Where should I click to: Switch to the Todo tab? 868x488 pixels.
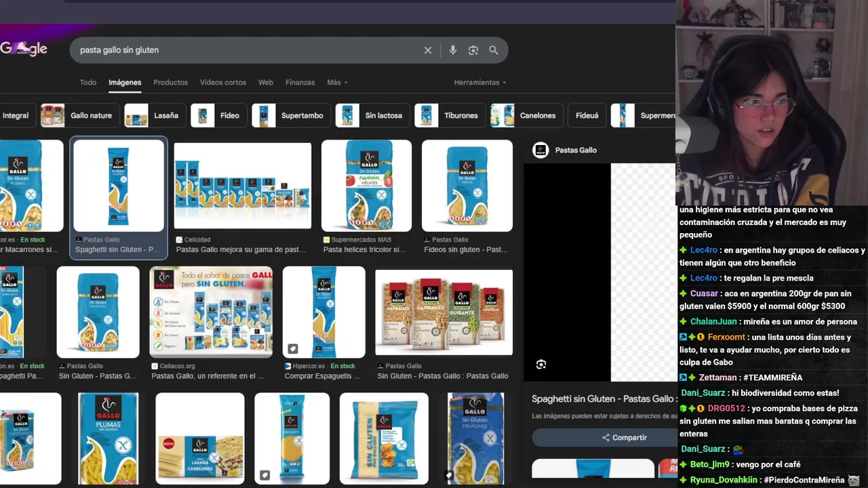(x=88, y=83)
